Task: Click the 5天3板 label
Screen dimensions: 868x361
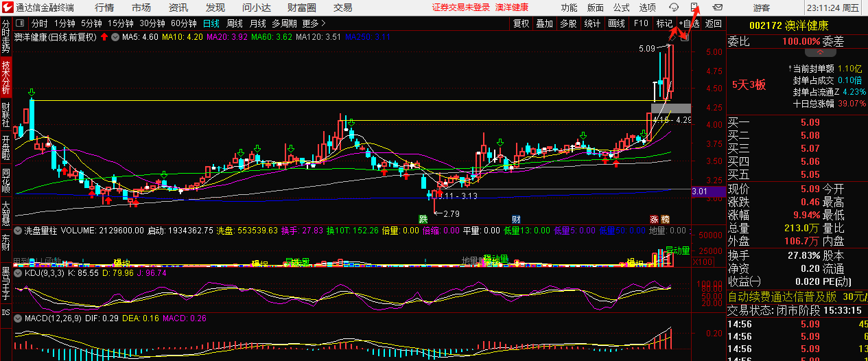Action: [x=749, y=85]
